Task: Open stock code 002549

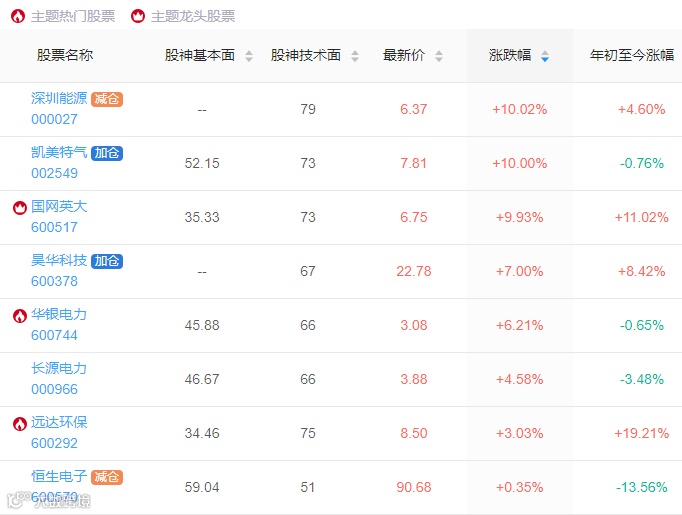Action: tap(54, 173)
